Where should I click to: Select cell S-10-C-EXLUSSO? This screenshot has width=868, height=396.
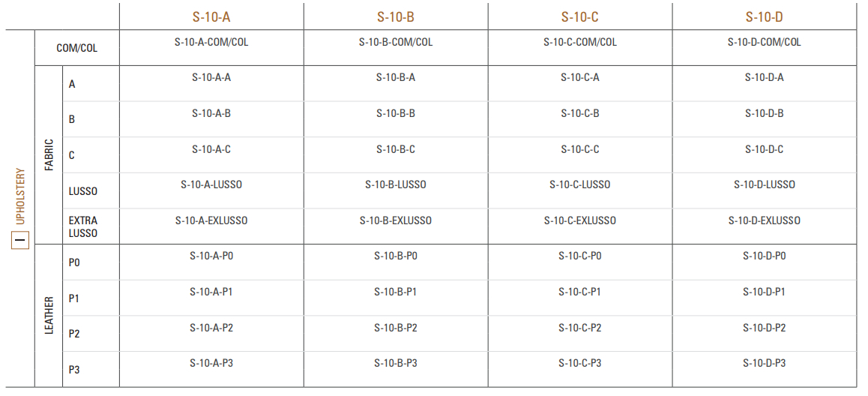[579, 220]
